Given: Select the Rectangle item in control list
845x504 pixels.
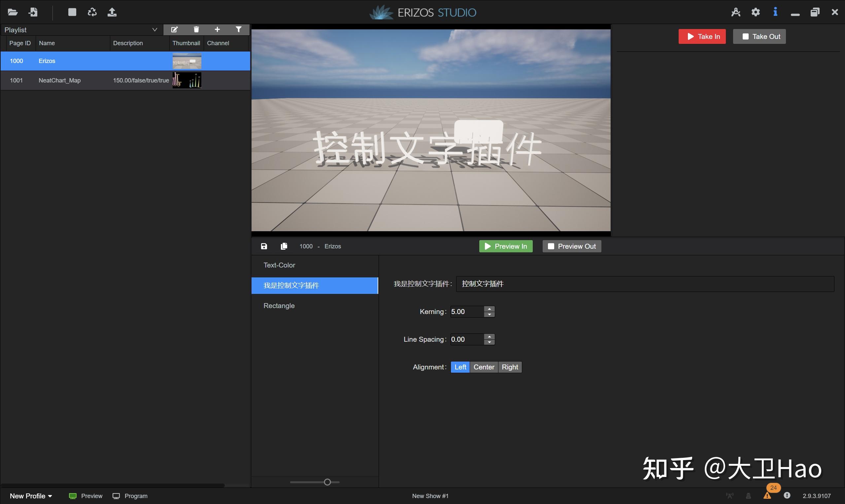Looking at the screenshot, I should [279, 305].
